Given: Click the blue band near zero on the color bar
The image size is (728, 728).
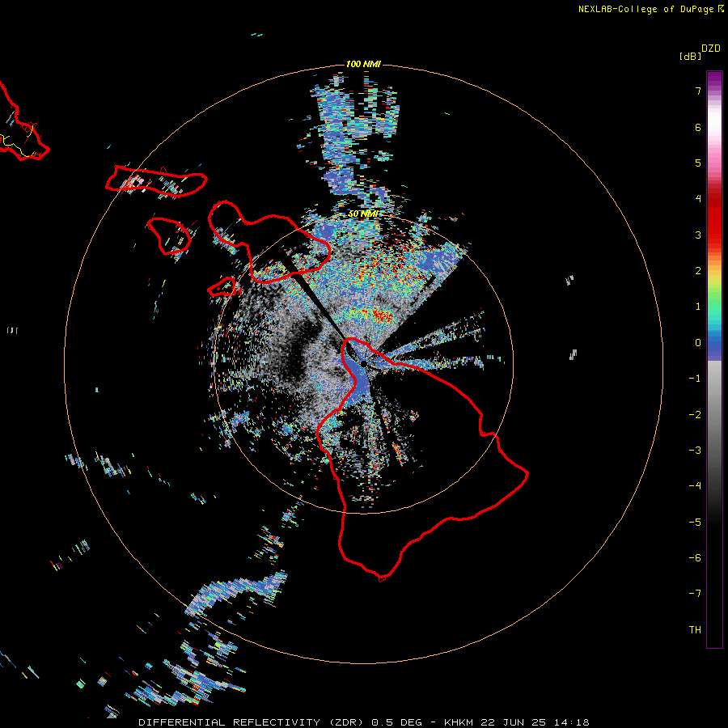Looking at the screenshot, I should (x=714, y=346).
